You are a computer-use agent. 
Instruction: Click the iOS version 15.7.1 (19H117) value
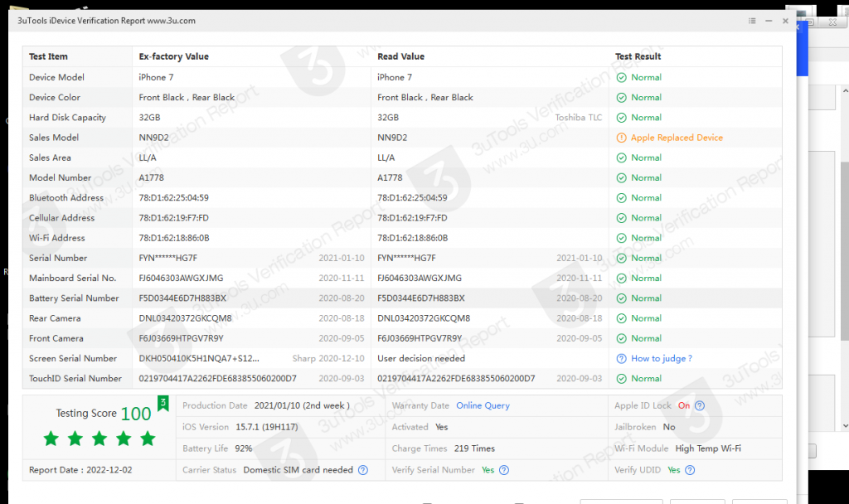(x=267, y=427)
